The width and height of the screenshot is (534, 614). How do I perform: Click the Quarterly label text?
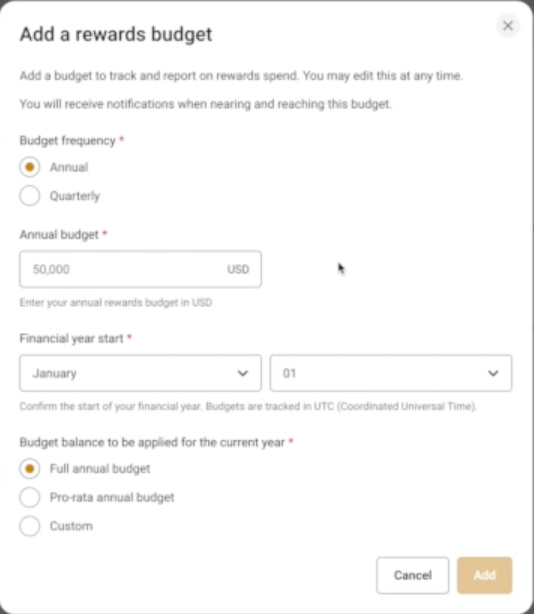click(x=75, y=196)
